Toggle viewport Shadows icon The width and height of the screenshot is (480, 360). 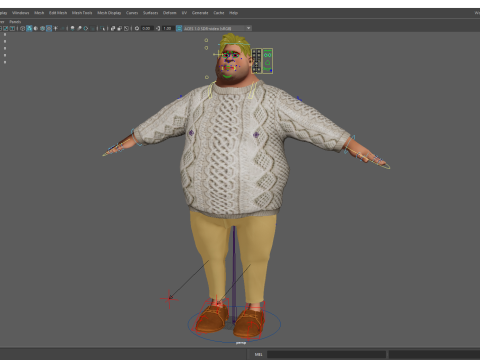pyautogui.click(x=62, y=28)
